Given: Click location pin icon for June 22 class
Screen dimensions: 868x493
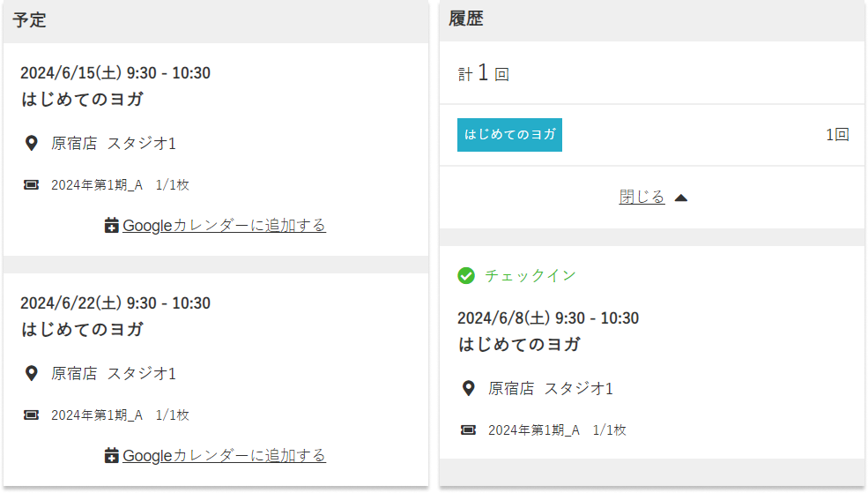Looking at the screenshot, I should 32,373.
